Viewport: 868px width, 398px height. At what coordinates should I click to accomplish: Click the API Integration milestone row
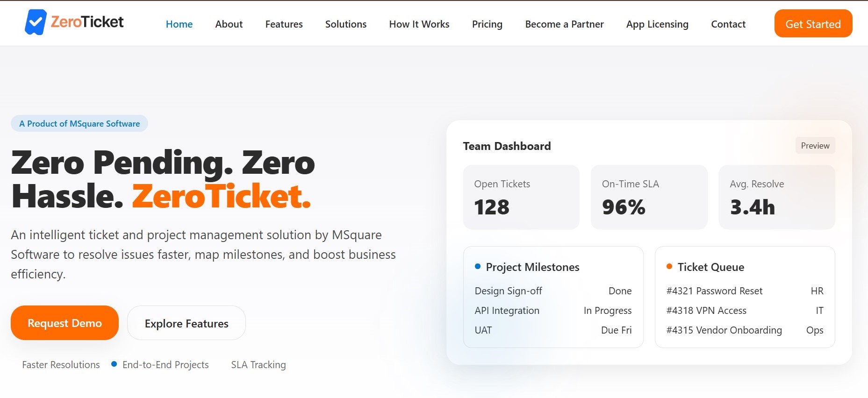click(553, 311)
